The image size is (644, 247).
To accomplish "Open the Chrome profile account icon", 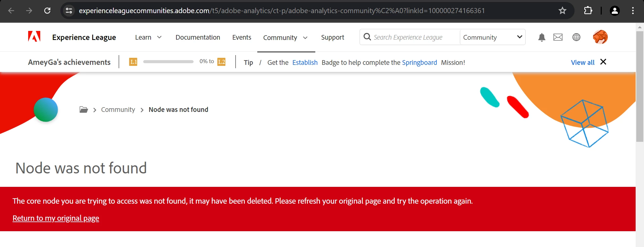I will pyautogui.click(x=614, y=11).
